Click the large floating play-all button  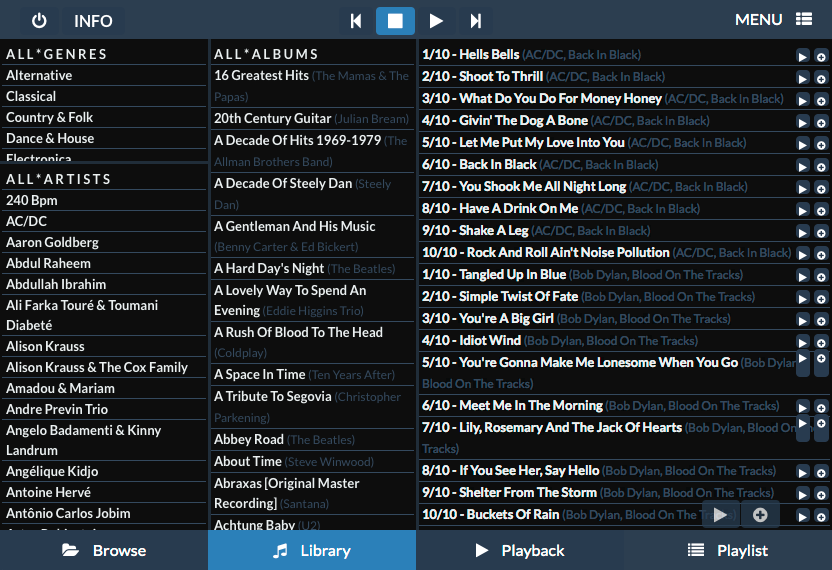tap(721, 514)
